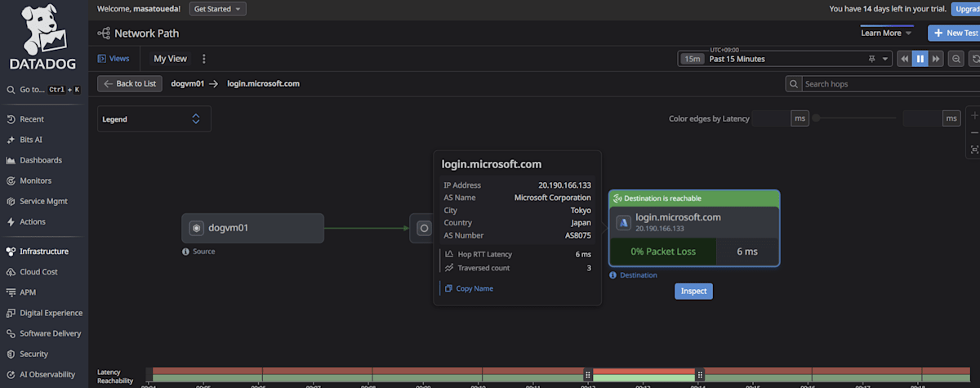
Task: Click the New Test button
Action: (x=954, y=33)
